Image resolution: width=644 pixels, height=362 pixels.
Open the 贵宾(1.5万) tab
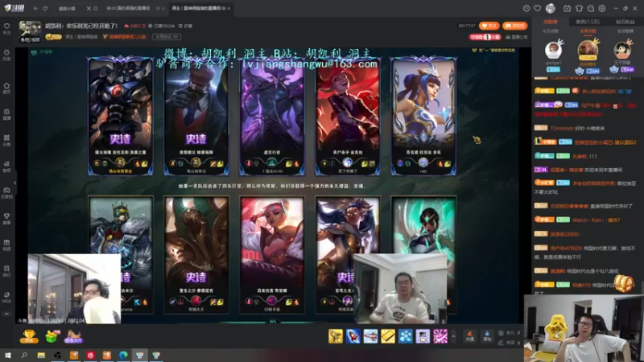588,22
